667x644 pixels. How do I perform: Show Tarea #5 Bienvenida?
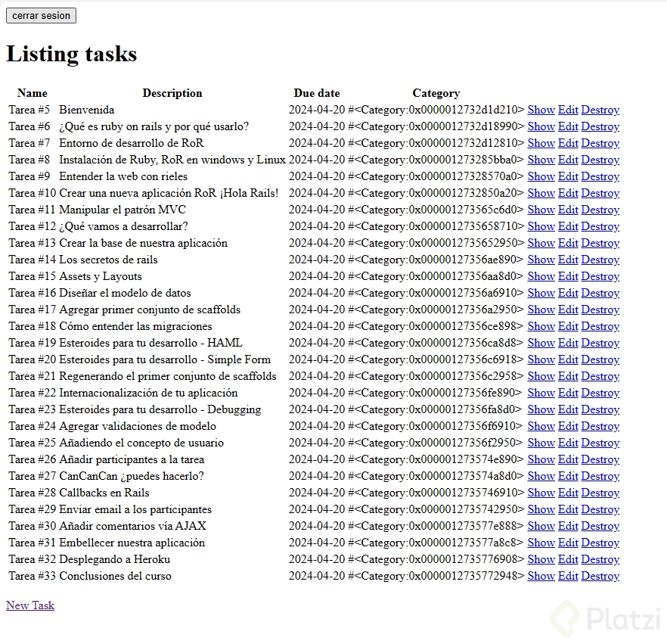pyautogui.click(x=541, y=110)
